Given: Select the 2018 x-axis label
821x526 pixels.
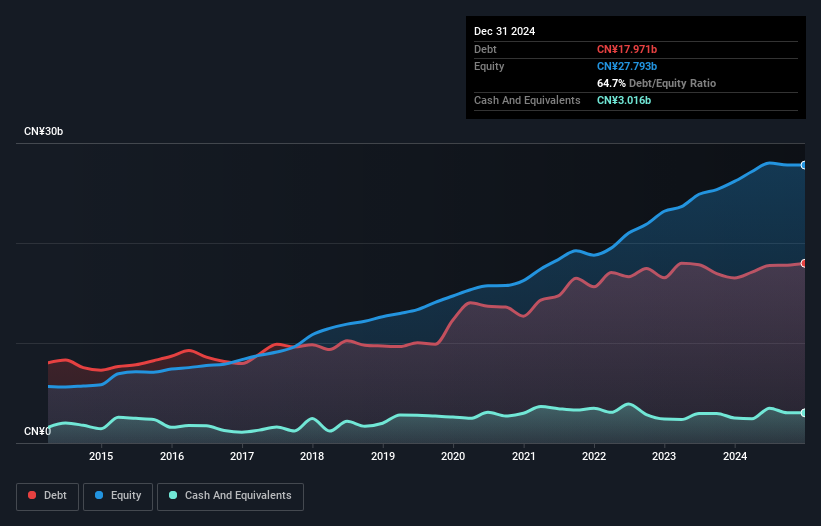Looking at the screenshot, I should click(x=312, y=456).
